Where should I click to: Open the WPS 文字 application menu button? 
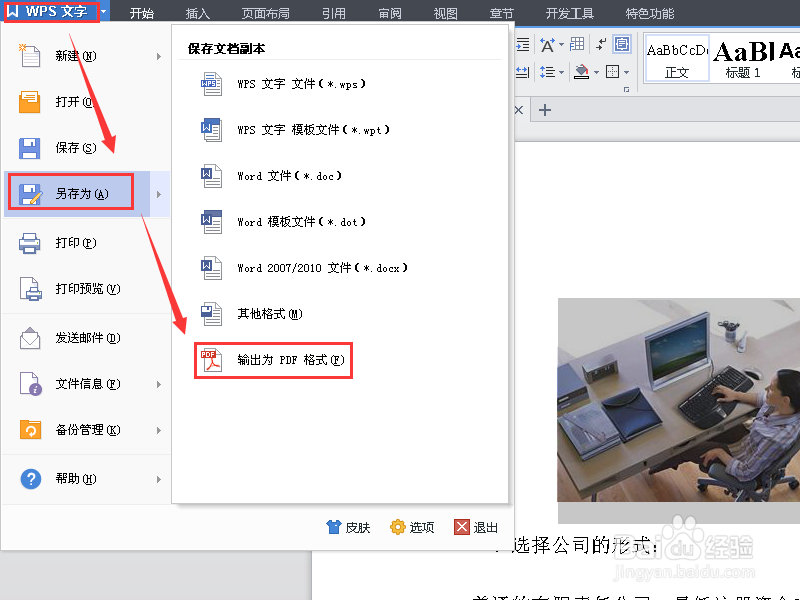click(51, 11)
